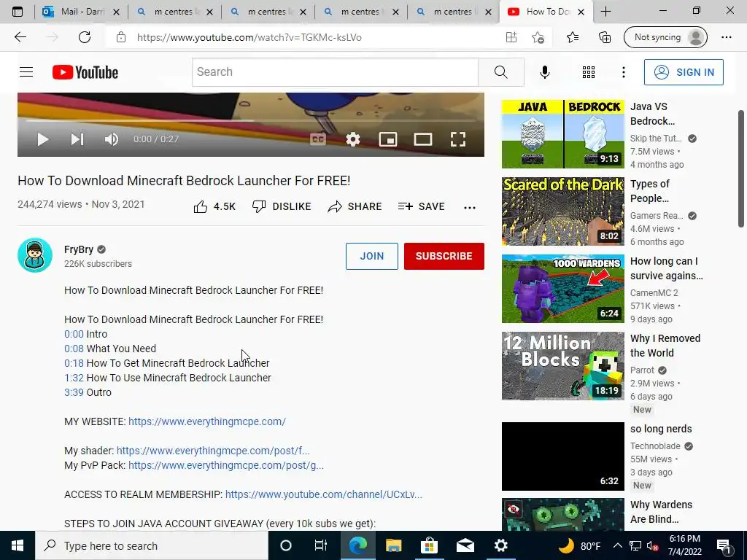This screenshot has height=560, width=747.
Task: Open the YouTube guide hamburger menu
Action: 26,72
